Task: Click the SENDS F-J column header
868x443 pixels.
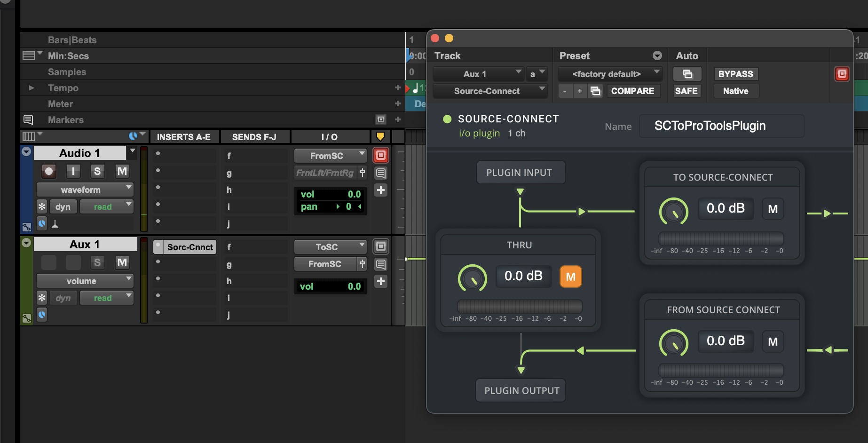Action: point(254,137)
